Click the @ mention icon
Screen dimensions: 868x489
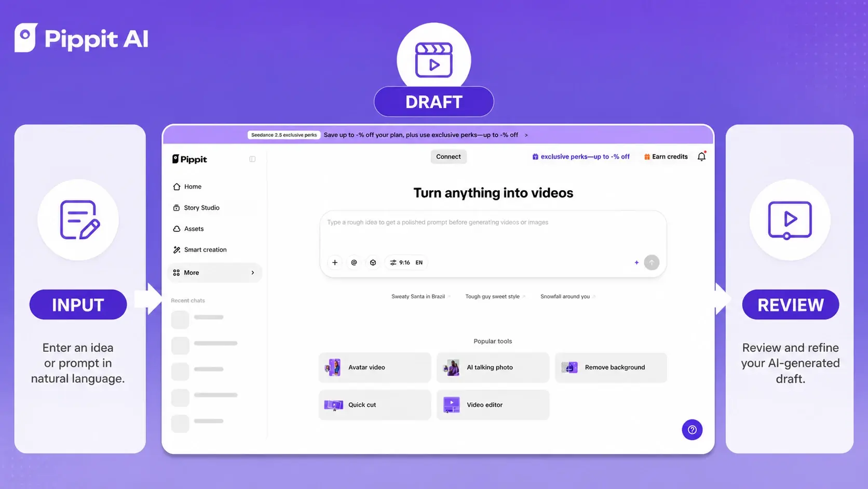pos(354,263)
